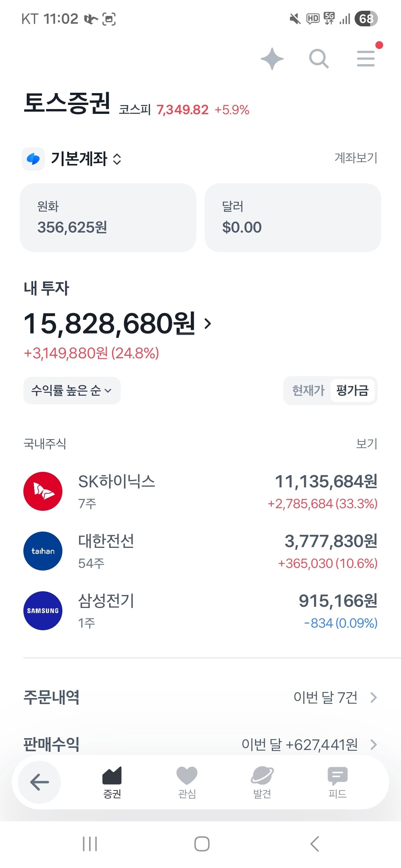Expand total investment 15,828,680원 chevron
The image size is (401, 868).
click(208, 323)
